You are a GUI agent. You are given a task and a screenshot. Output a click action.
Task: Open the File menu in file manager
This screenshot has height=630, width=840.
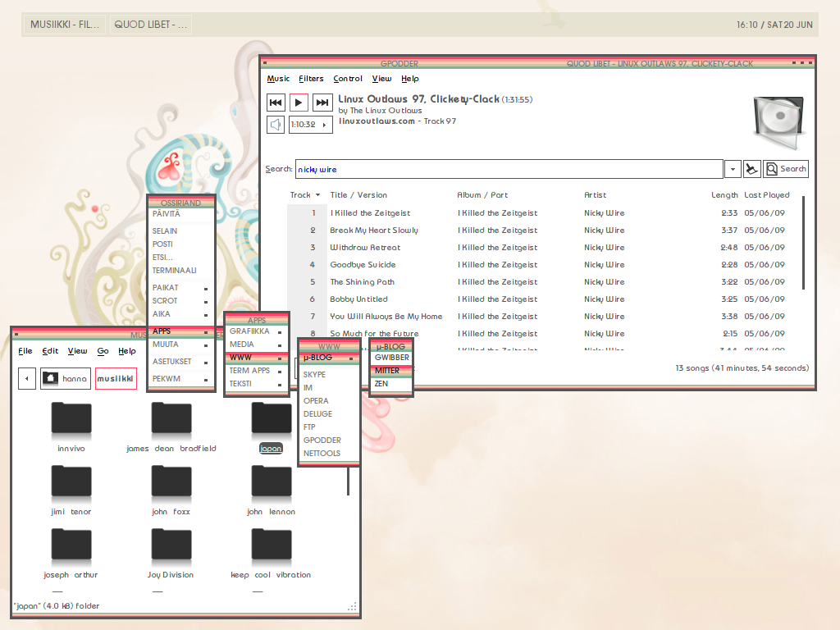(x=25, y=351)
